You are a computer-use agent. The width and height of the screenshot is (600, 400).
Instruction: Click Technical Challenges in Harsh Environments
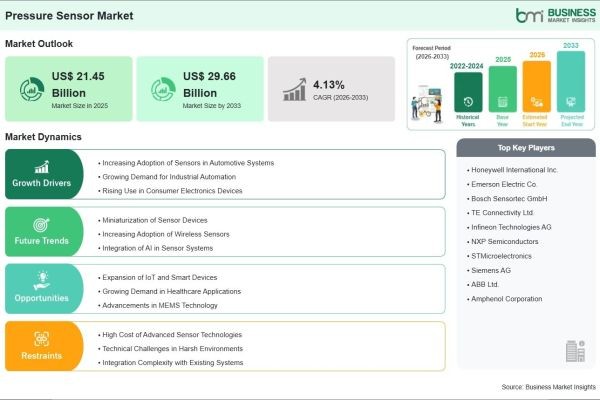[x=171, y=349]
